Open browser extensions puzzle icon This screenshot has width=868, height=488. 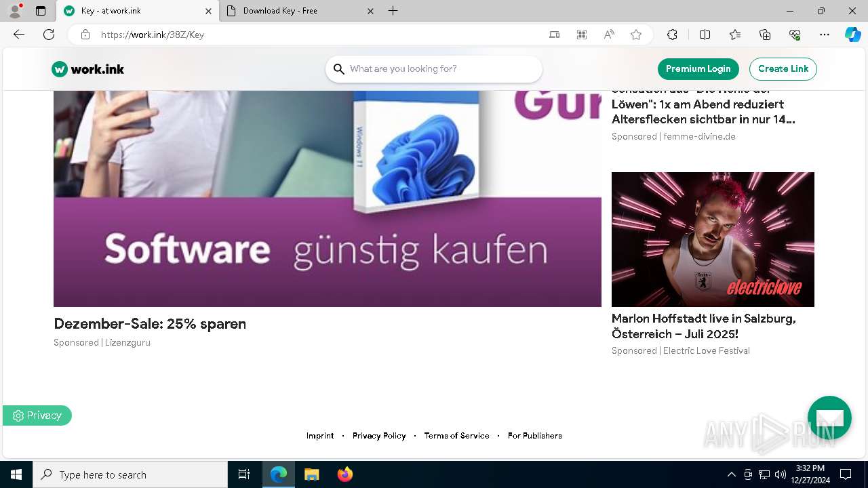pos(672,35)
